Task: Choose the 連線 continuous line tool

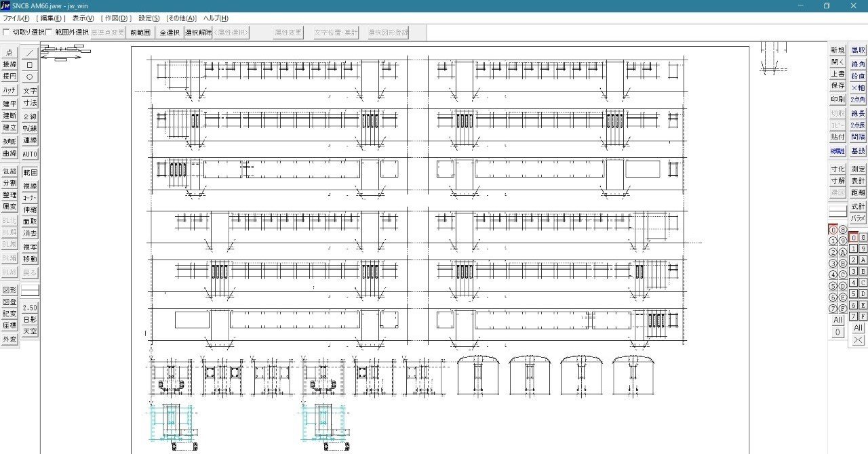Action: [30, 141]
